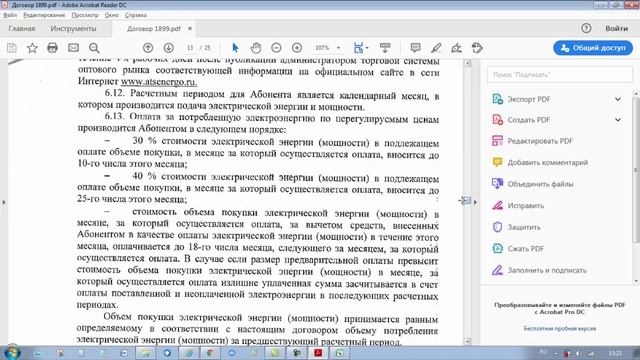
Task: Switch to read mode toolbar icon
Action: tap(385, 48)
